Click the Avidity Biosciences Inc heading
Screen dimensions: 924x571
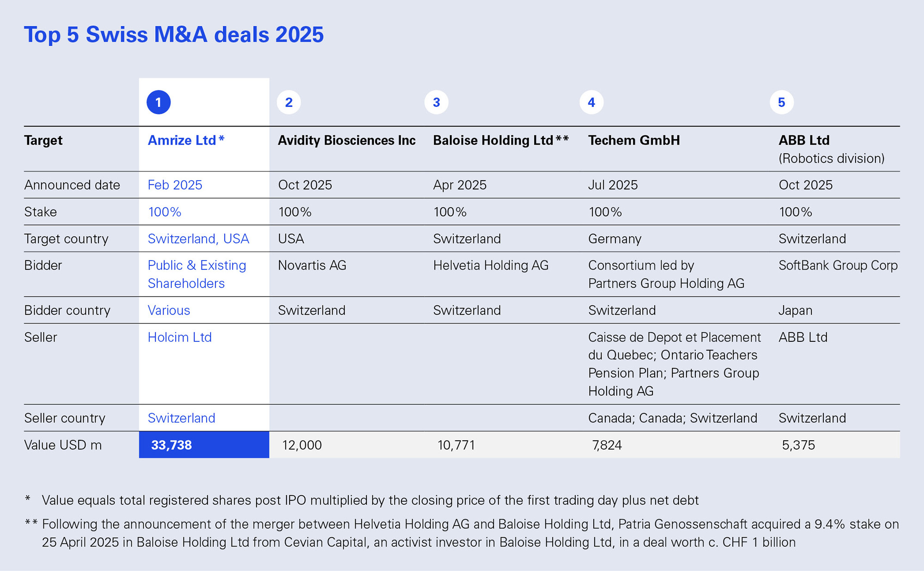click(346, 140)
